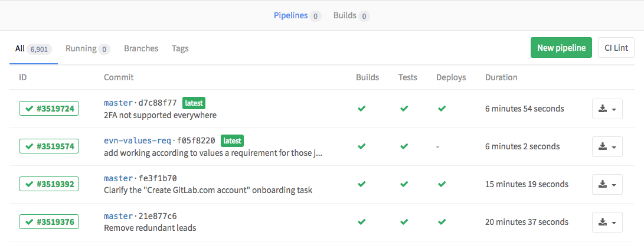The image size is (644, 242).
Task: Open artifacts download dropdown for pipeline #3519724
Action: pyautogui.click(x=607, y=109)
